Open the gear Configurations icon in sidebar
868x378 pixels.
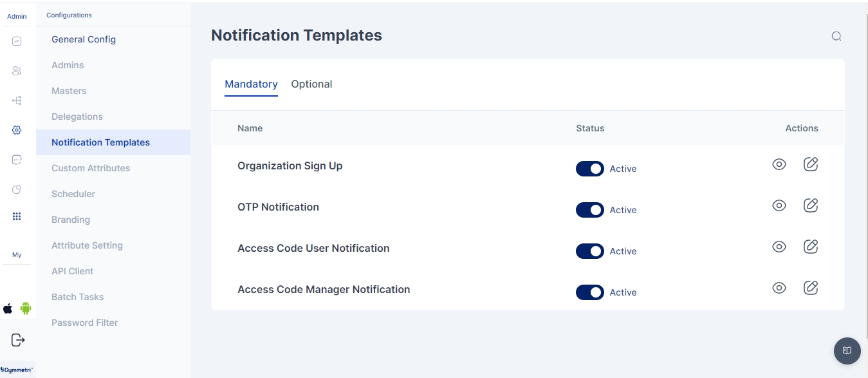tap(17, 130)
